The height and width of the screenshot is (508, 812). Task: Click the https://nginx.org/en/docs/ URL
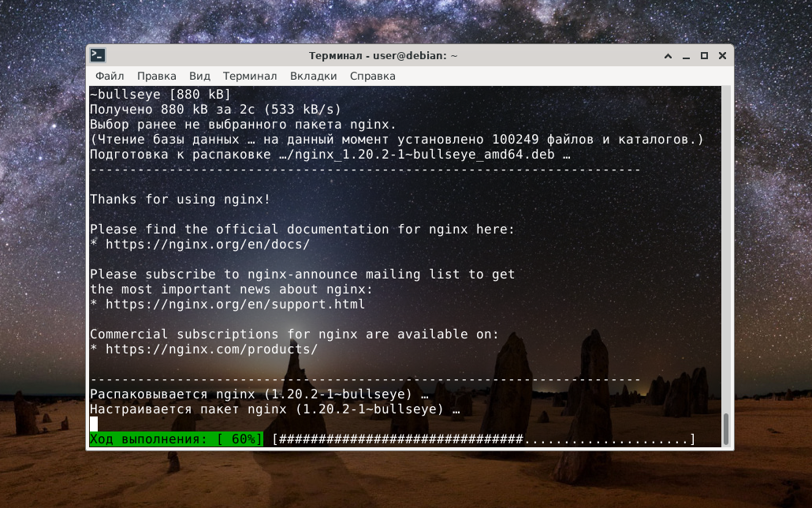click(x=207, y=245)
